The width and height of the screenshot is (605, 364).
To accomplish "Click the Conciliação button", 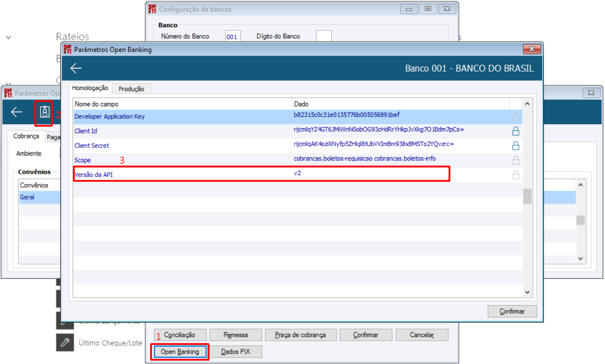I will pos(180,335).
